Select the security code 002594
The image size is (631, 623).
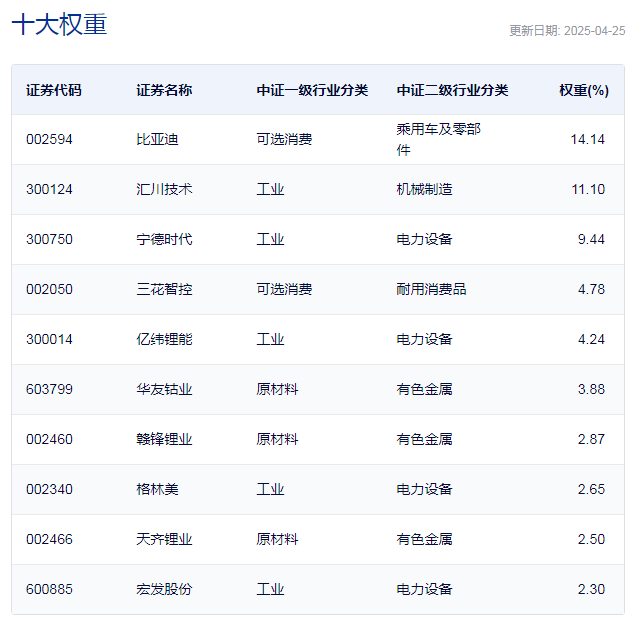(49, 140)
